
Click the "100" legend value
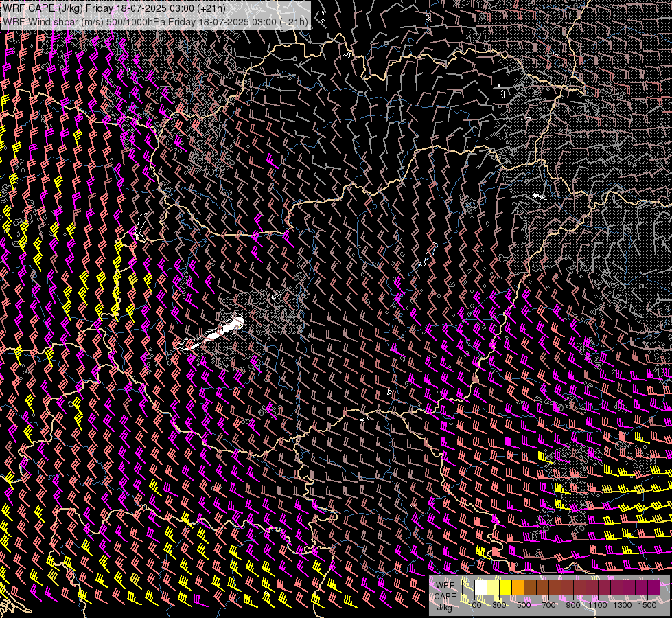[x=474, y=605]
